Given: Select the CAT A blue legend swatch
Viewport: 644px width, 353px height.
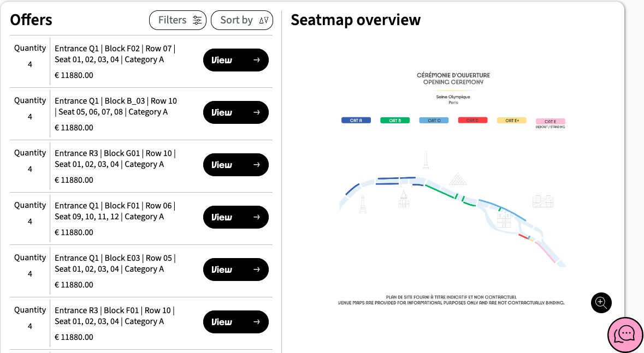Looking at the screenshot, I should pos(356,121).
